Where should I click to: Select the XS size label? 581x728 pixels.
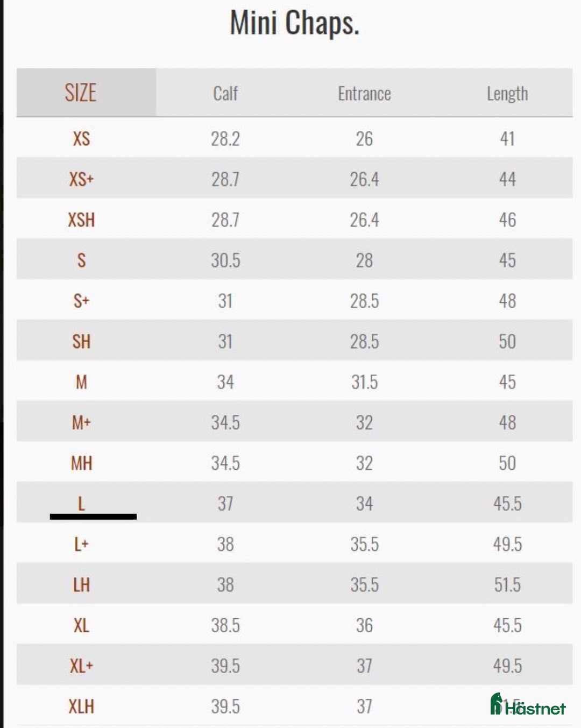(81, 139)
